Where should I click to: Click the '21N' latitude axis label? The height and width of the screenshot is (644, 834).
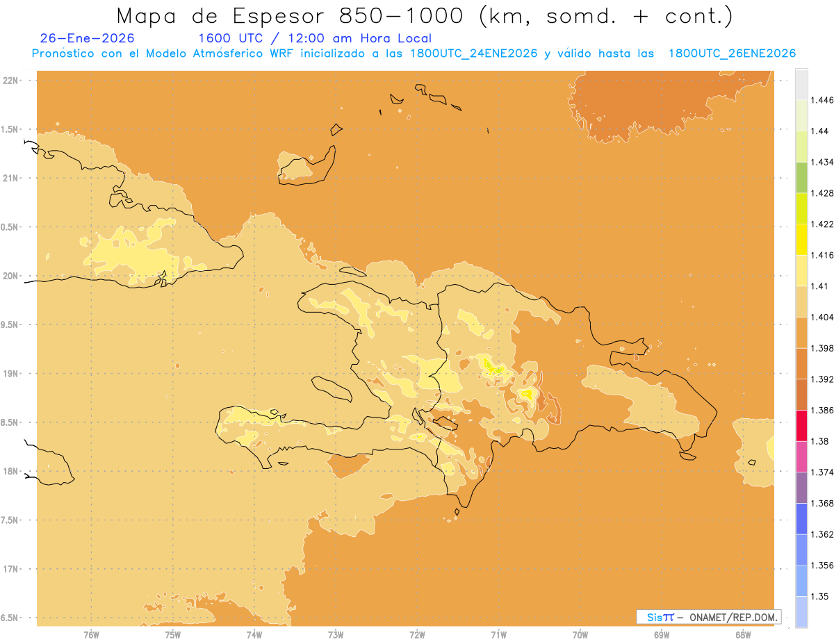click(12, 178)
